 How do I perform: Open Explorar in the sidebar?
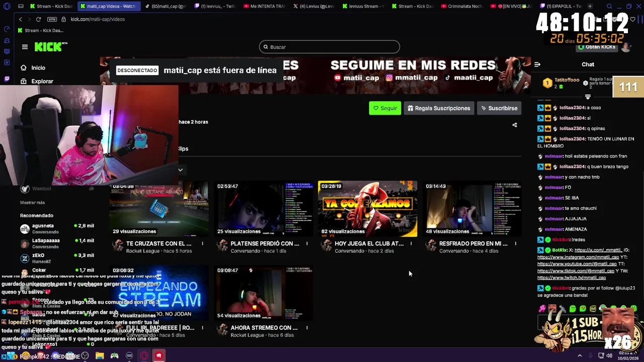37,81
